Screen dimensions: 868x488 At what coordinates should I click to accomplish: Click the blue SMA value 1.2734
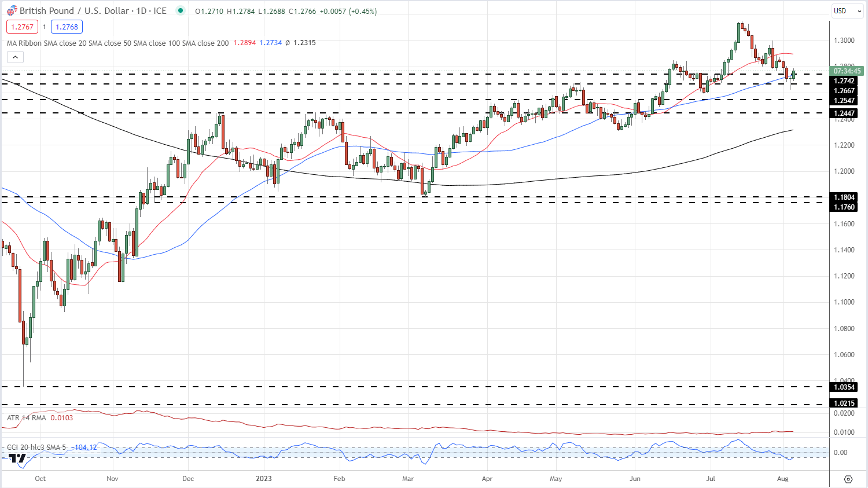pos(271,43)
